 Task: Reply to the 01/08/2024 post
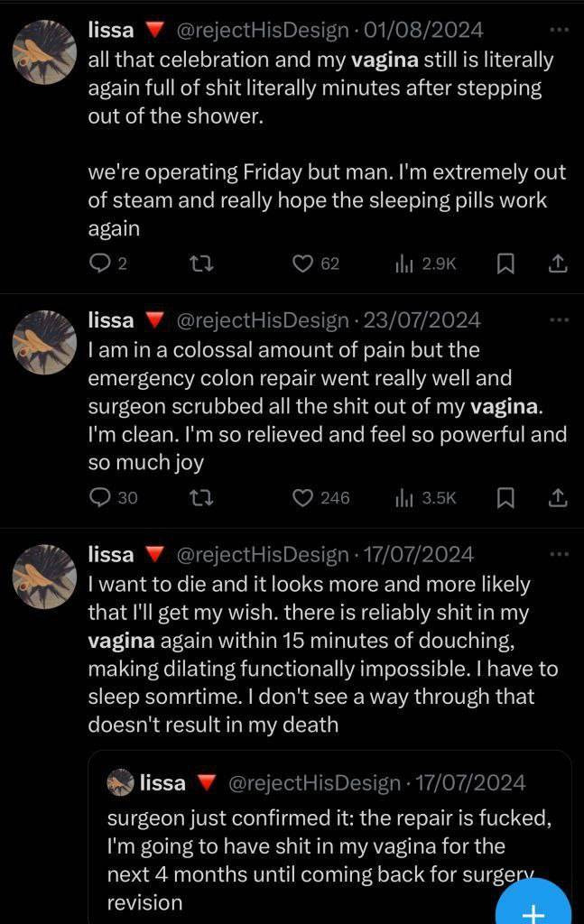(99, 263)
